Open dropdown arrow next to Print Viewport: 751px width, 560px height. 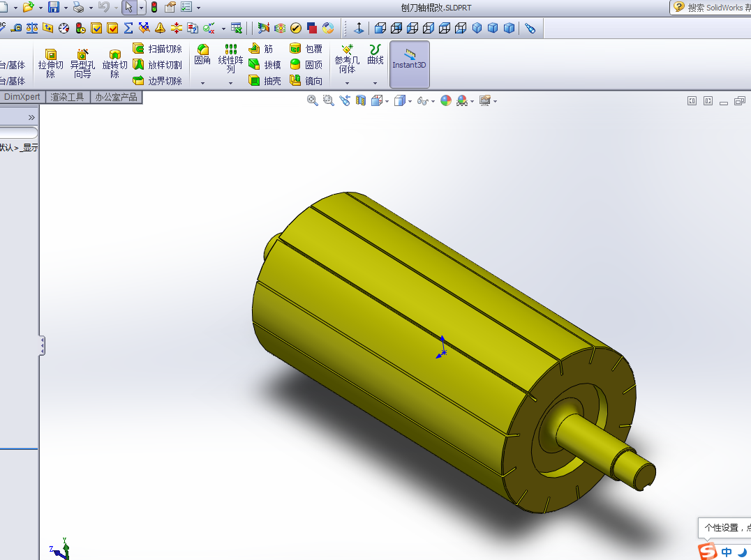[x=91, y=8]
